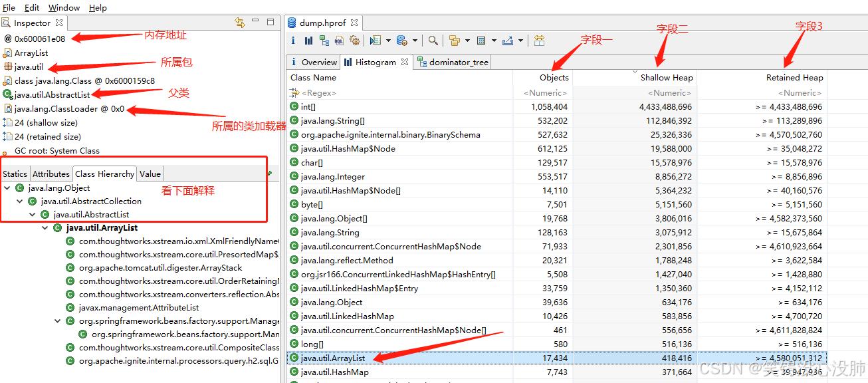Click the Numeric filter under Retained Heap
868x383 pixels.
762,93
